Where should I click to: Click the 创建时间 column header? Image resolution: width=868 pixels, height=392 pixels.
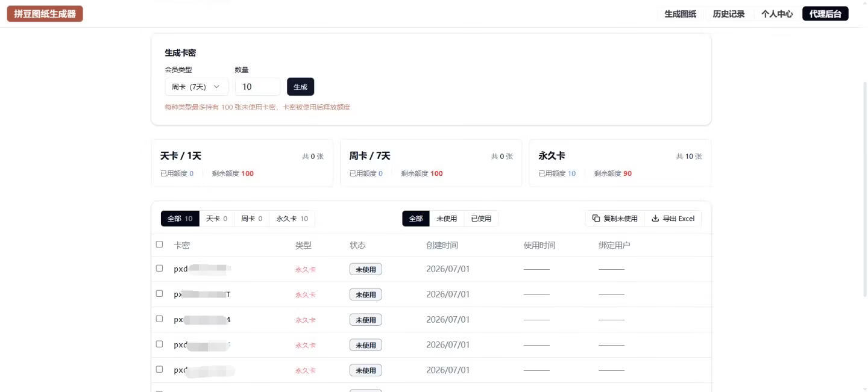click(442, 245)
